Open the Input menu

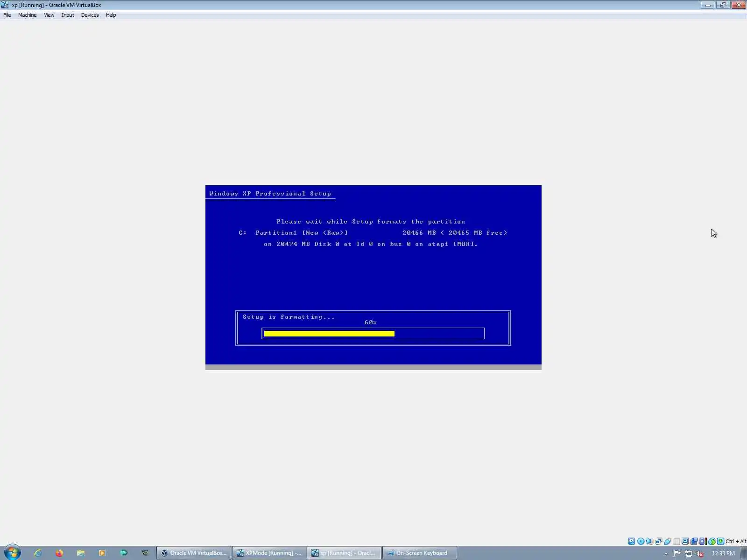tap(68, 15)
